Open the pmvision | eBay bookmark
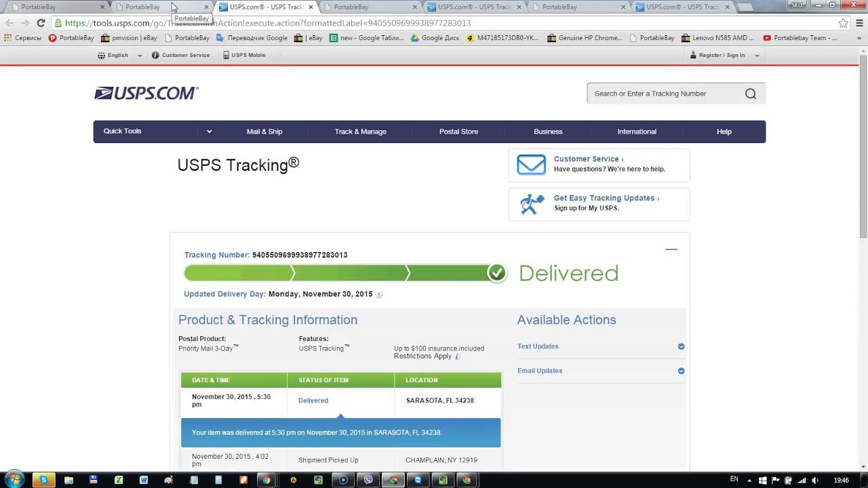 (130, 38)
